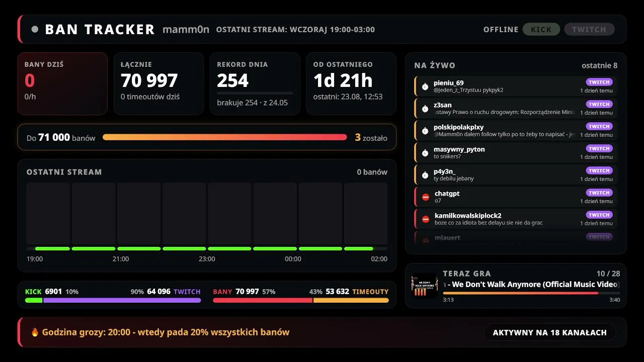Image resolution: width=644 pixels, height=362 pixels.
Task: Click the '0 banów' label in OSTATNI STREAM
Action: (x=372, y=172)
